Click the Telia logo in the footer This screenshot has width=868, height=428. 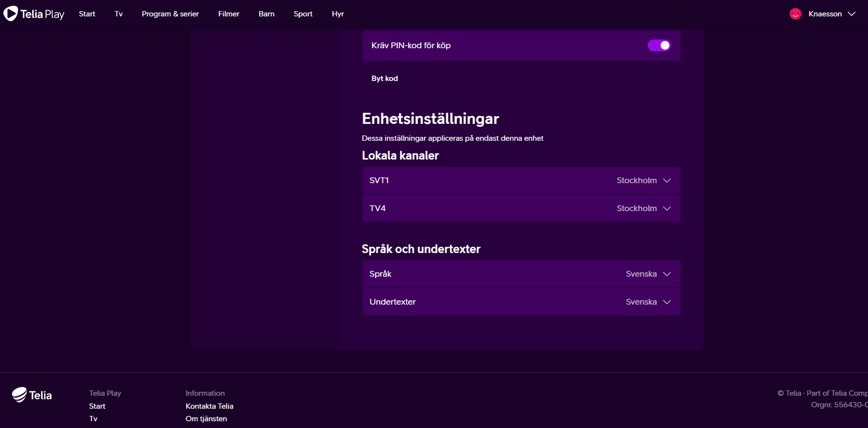point(32,395)
